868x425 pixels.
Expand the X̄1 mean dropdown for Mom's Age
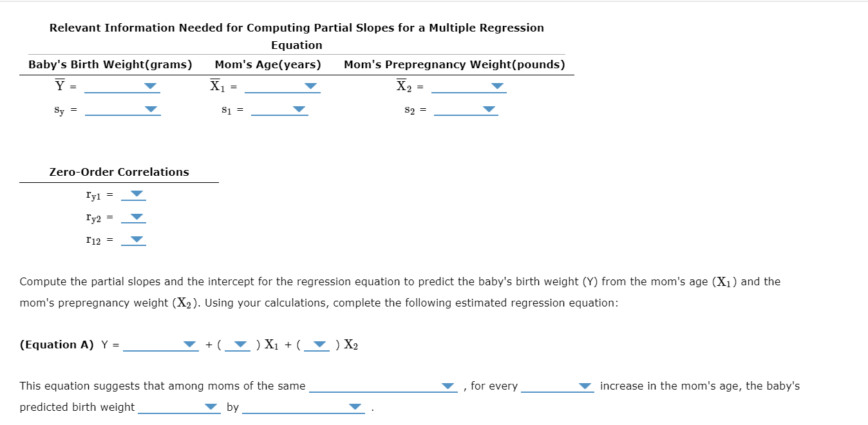pyautogui.click(x=311, y=85)
